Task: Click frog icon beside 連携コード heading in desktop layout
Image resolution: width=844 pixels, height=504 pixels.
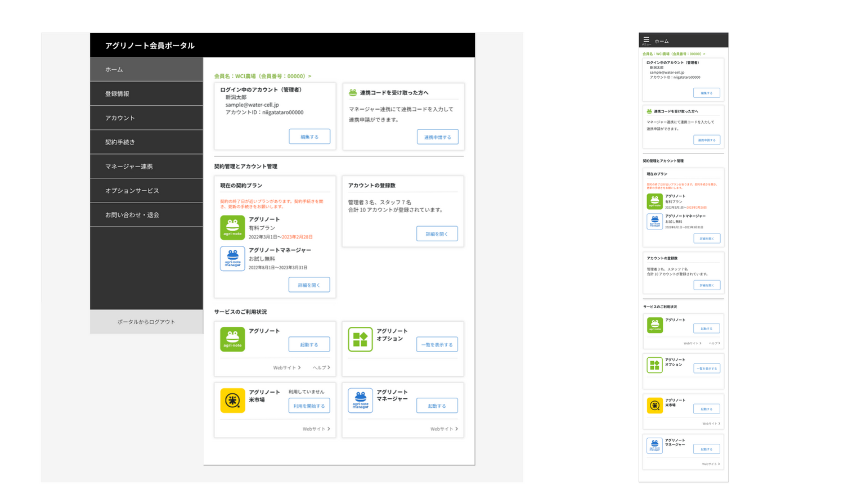Action: [353, 92]
